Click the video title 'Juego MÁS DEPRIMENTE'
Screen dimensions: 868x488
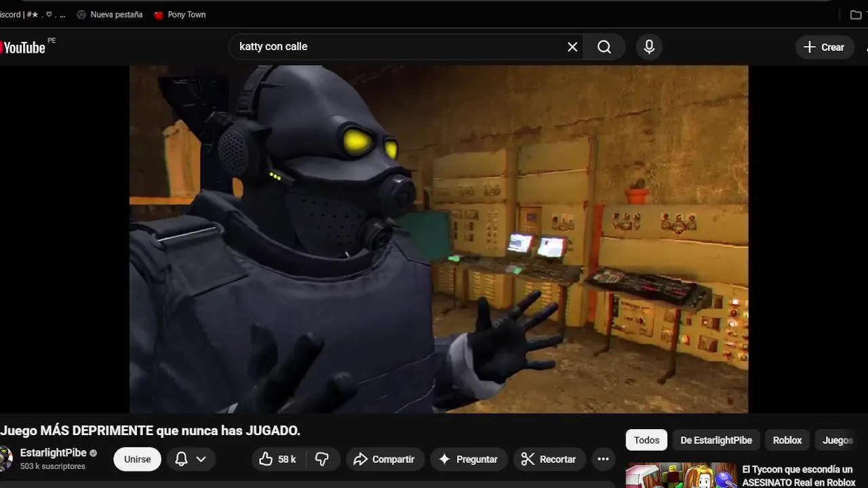coord(151,430)
